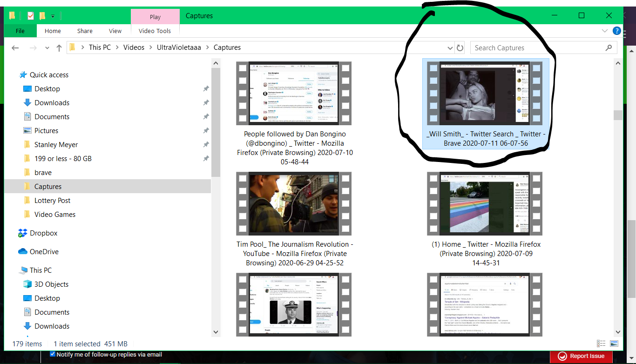Click the Properties quick access icon

coord(31,16)
